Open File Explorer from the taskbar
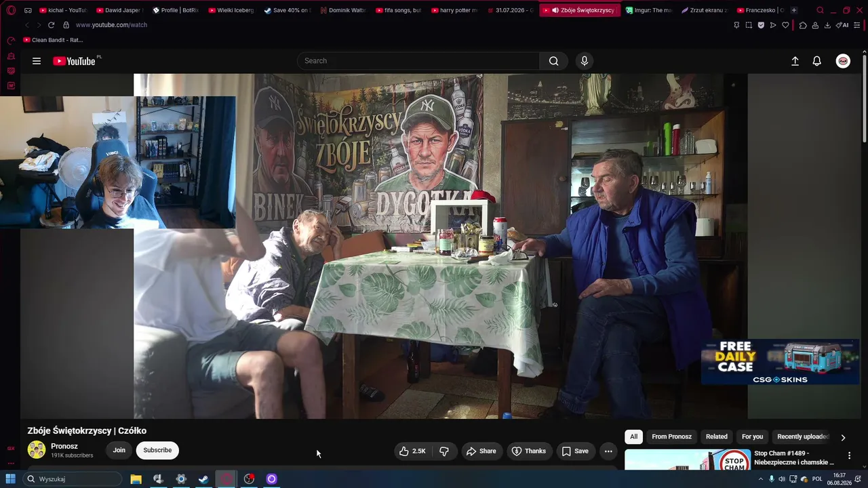Screen dimensions: 868x488 [136, 479]
